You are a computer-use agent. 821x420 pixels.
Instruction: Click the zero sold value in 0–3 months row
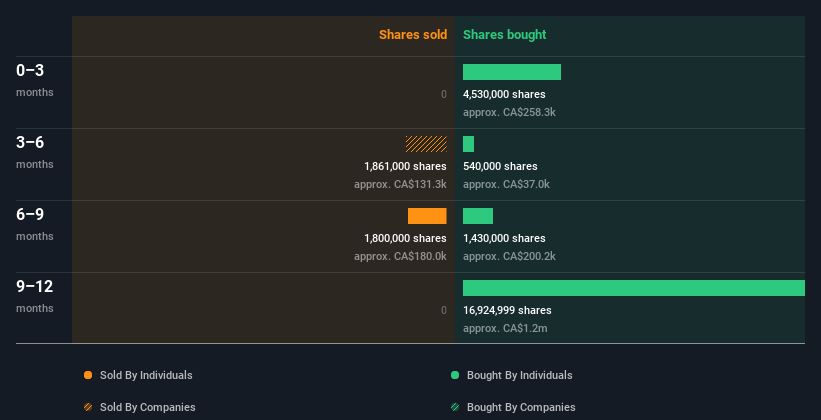pyautogui.click(x=444, y=94)
